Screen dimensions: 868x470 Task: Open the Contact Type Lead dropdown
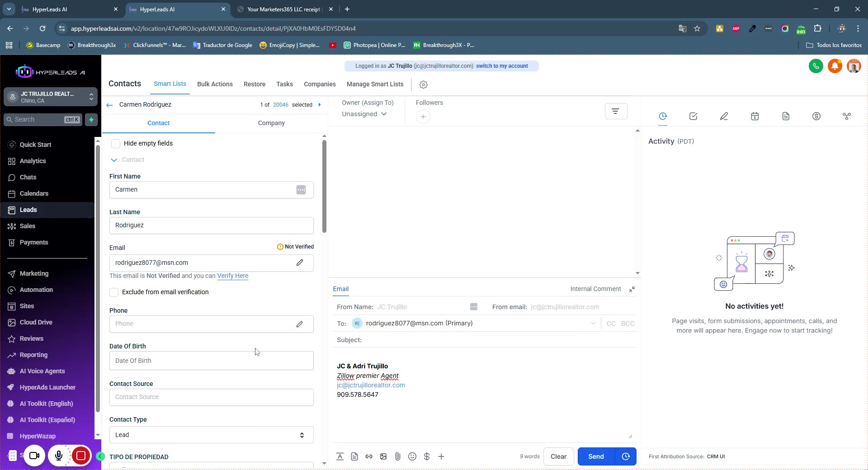pyautogui.click(x=211, y=435)
